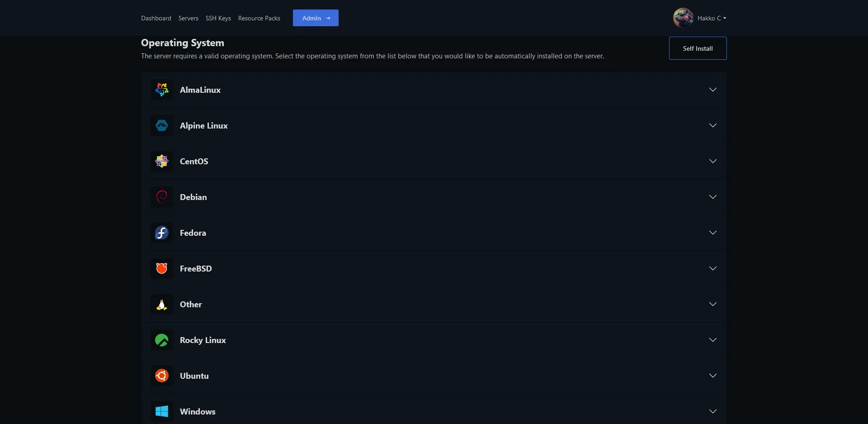This screenshot has height=424, width=868.
Task: Expand the Fedora row chevron
Action: [712, 233]
